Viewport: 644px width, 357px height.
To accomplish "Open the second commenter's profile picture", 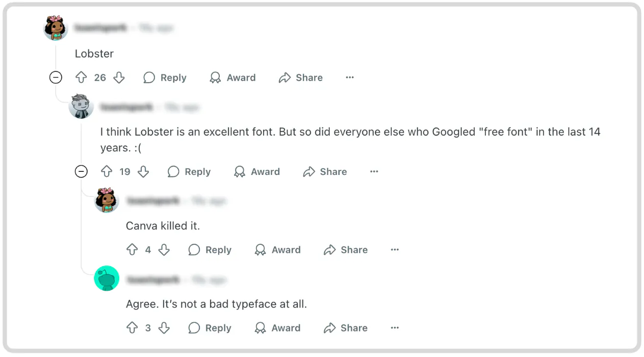I will 81,107.
